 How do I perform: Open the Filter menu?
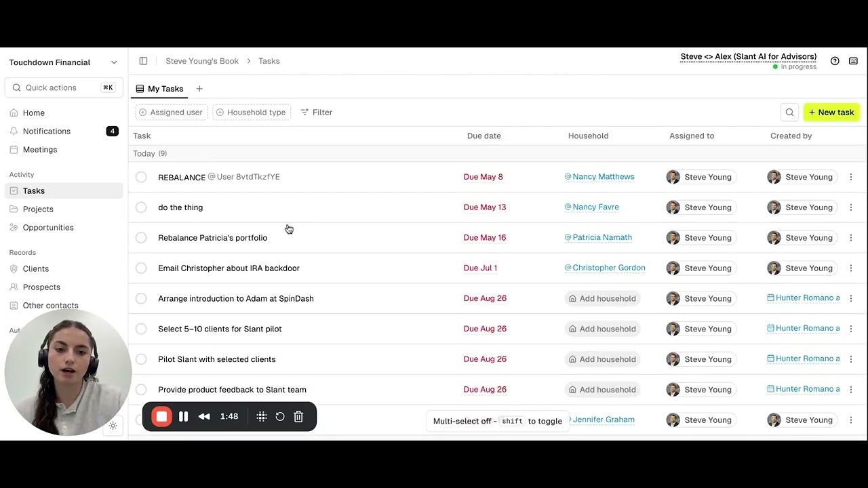(x=316, y=113)
